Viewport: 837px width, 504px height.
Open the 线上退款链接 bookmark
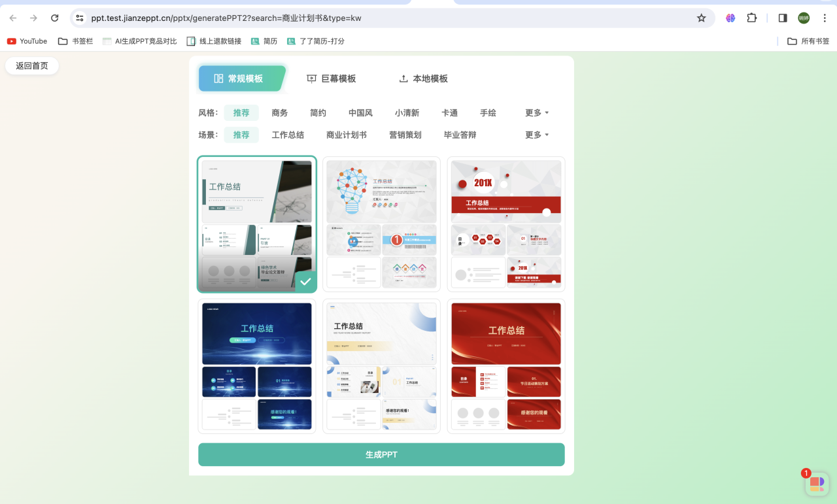click(214, 41)
